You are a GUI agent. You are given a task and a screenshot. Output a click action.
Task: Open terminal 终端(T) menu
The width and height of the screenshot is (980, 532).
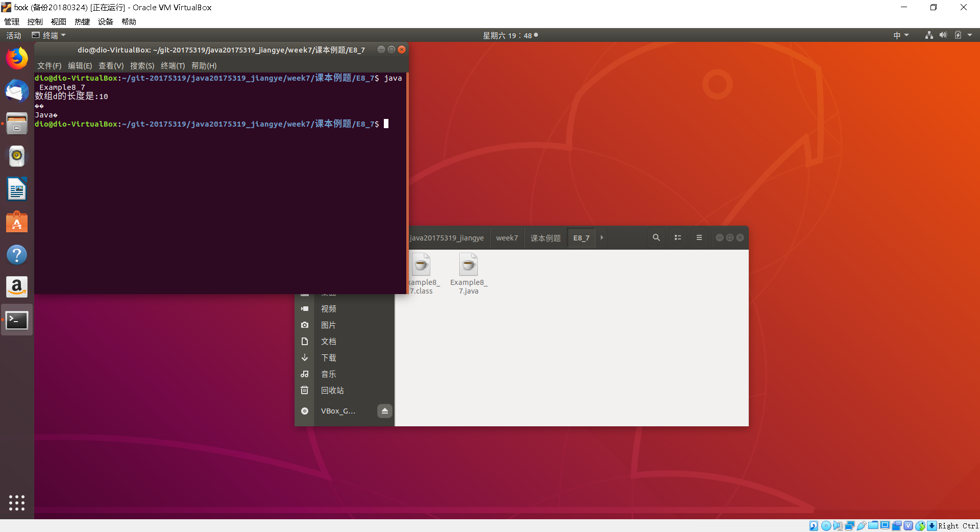[x=173, y=66]
